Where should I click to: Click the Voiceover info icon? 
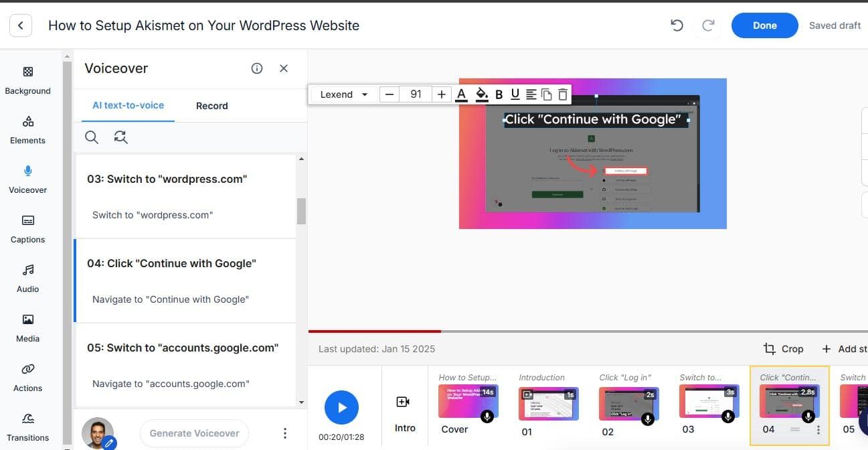pos(257,68)
